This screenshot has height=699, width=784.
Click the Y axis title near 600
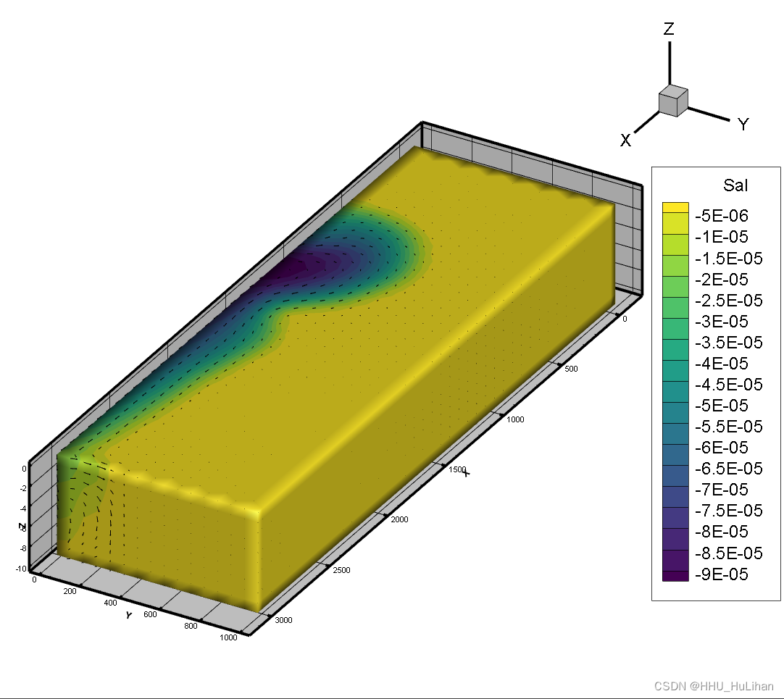129,616
